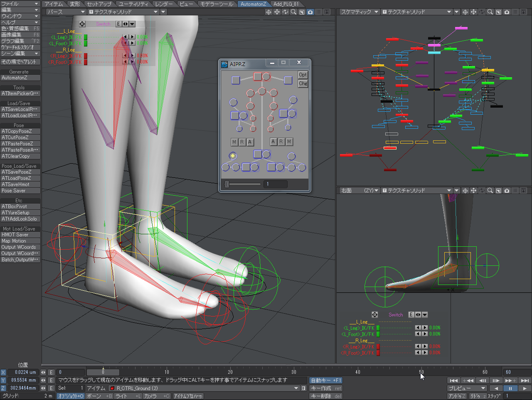This screenshot has height=400, width=532.
Task: Click the Opt button in AIPP.Z window
Action: (x=303, y=75)
